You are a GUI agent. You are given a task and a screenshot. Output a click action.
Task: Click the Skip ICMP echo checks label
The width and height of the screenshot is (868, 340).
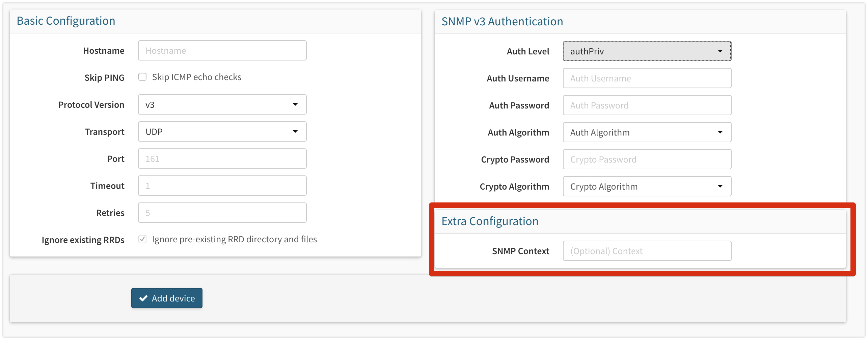coord(196,77)
